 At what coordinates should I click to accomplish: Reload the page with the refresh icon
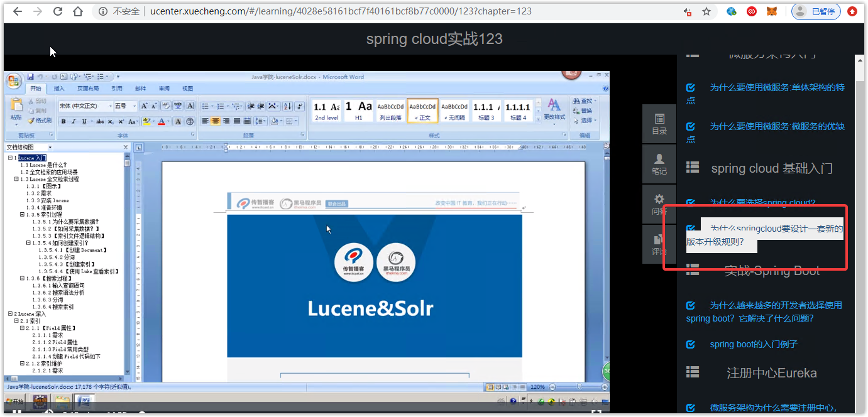(x=58, y=11)
